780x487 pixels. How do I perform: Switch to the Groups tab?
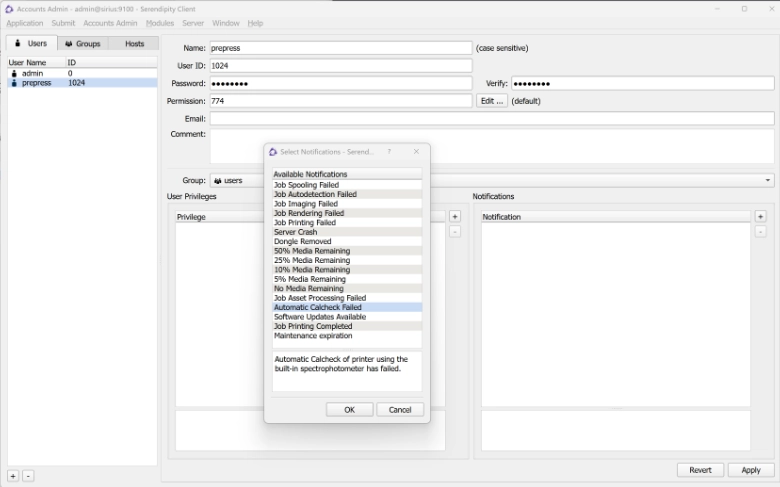[83, 44]
